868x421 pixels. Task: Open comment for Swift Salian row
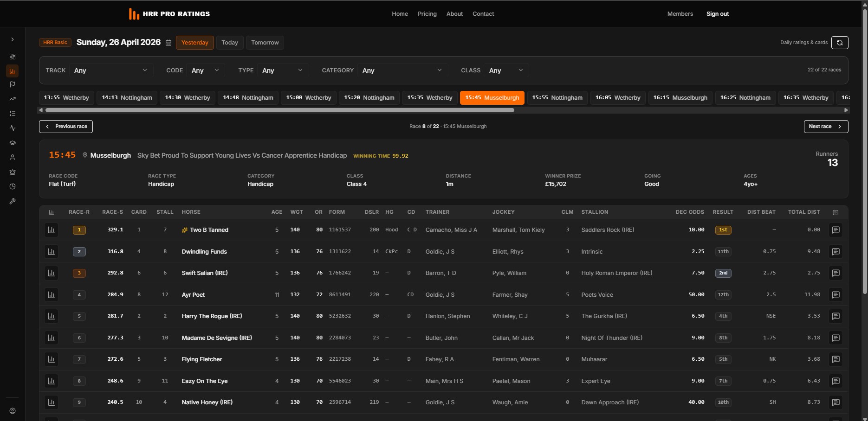(836, 273)
